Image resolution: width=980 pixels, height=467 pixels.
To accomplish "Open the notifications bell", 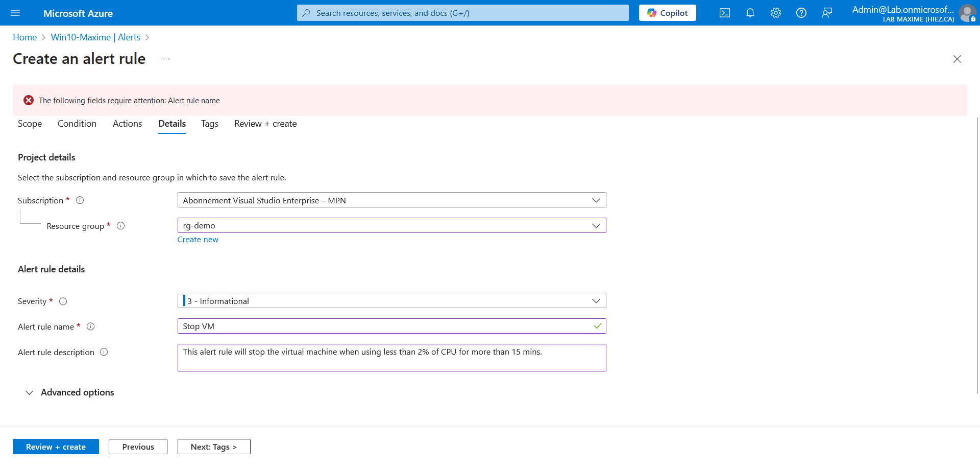I will click(x=750, y=13).
